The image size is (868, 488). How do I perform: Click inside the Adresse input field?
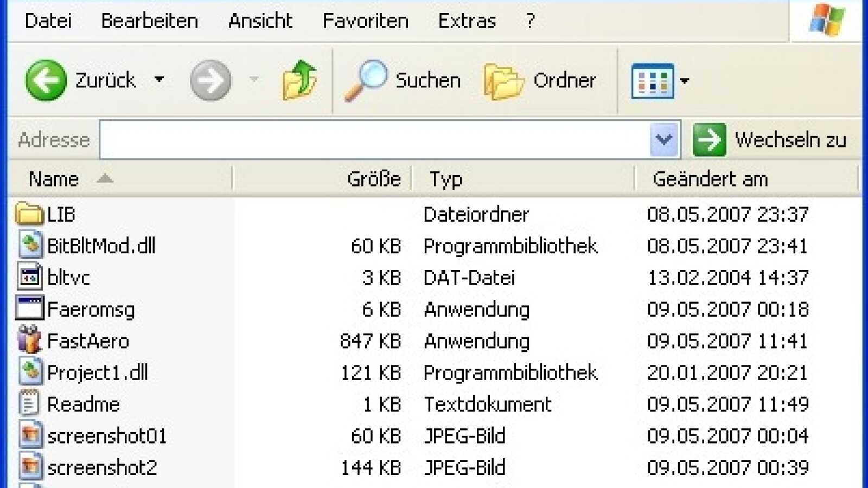click(x=374, y=140)
